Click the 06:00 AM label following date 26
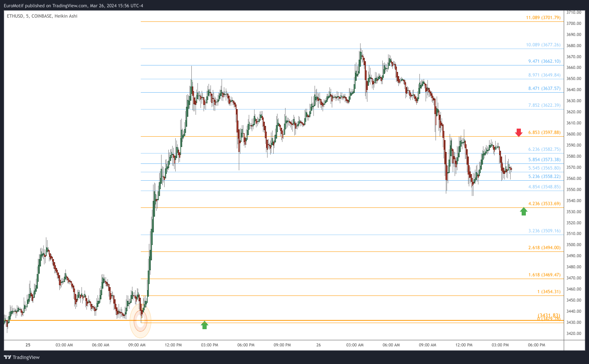Viewport: 589px width, 364px height. pyautogui.click(x=391, y=345)
